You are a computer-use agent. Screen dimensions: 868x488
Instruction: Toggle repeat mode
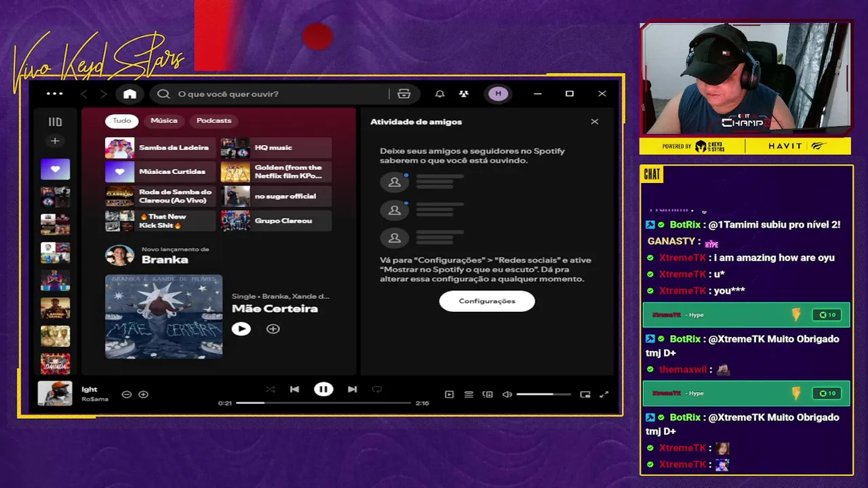[377, 389]
